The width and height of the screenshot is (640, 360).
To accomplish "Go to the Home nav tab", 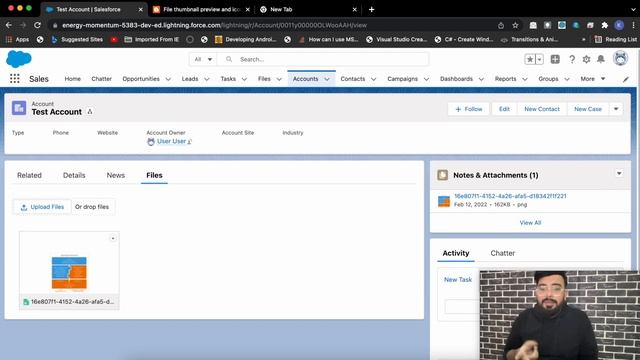I will click(73, 79).
